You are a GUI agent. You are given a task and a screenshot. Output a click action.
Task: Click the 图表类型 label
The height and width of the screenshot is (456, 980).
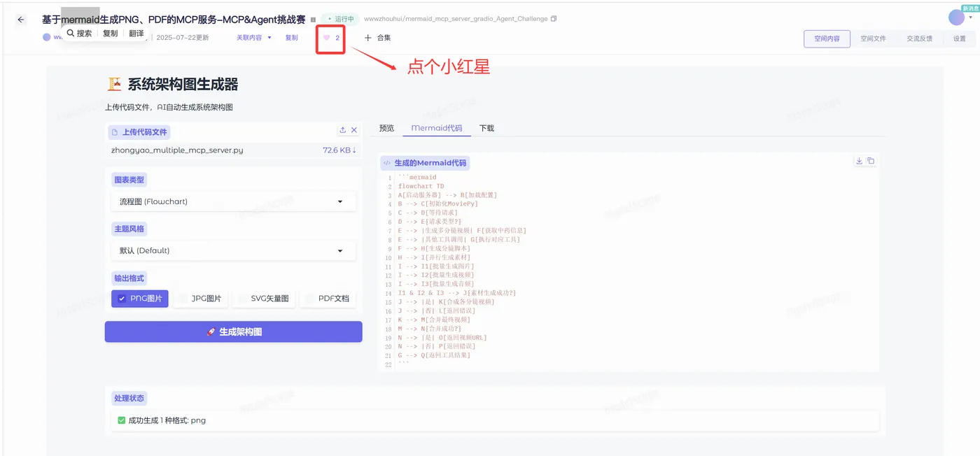point(129,180)
